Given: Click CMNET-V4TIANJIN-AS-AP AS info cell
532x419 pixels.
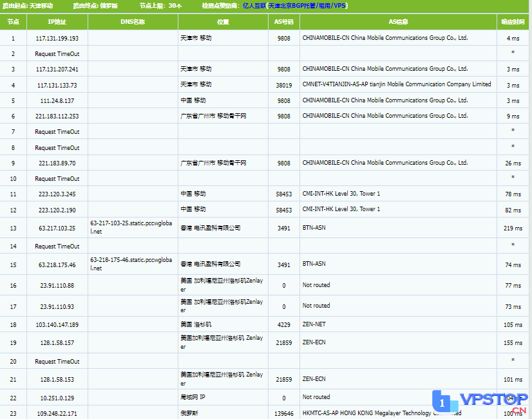Looking at the screenshot, I should 397,84.
